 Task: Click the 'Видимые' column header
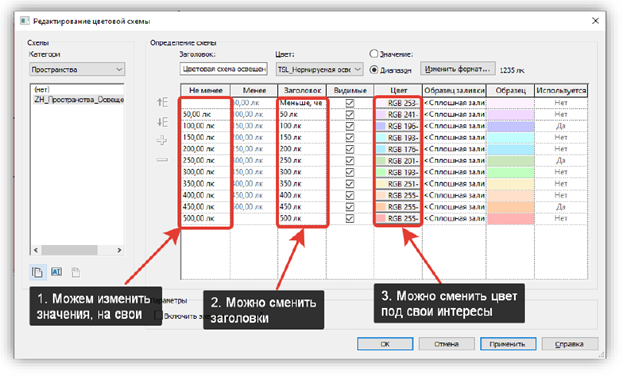[350, 90]
